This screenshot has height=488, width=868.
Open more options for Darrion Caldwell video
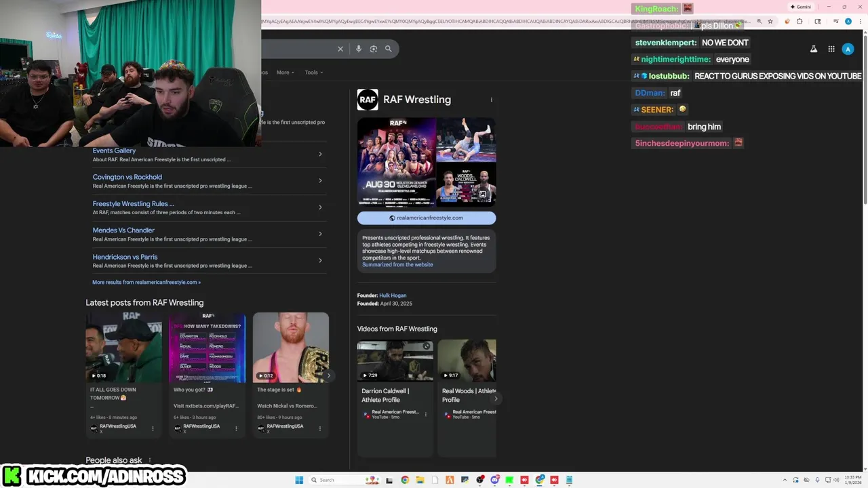[426, 414]
